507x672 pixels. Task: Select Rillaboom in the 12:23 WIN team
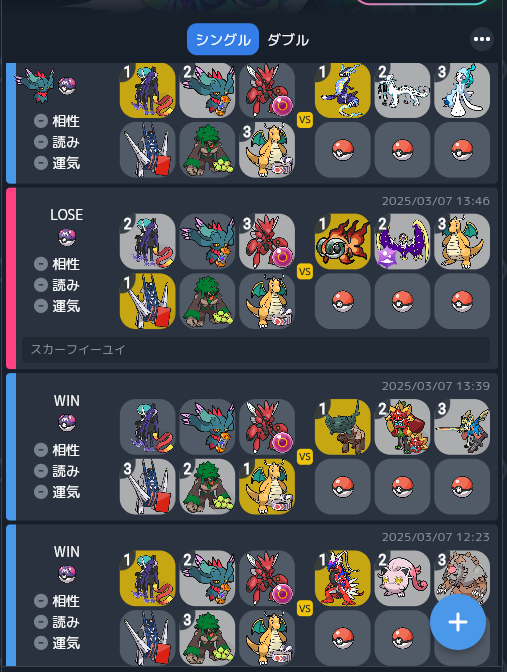(x=207, y=638)
